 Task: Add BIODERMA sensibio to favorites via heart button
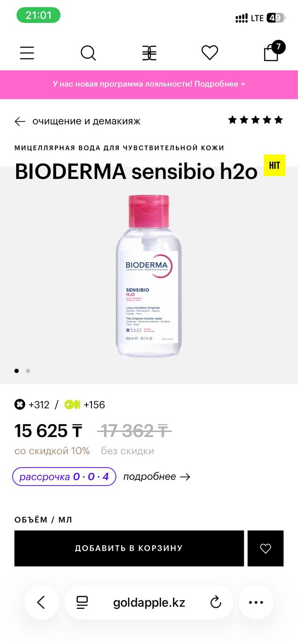265,549
